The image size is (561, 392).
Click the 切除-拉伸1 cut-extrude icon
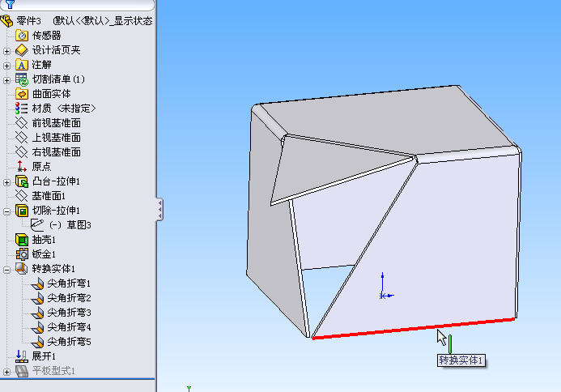(22, 211)
